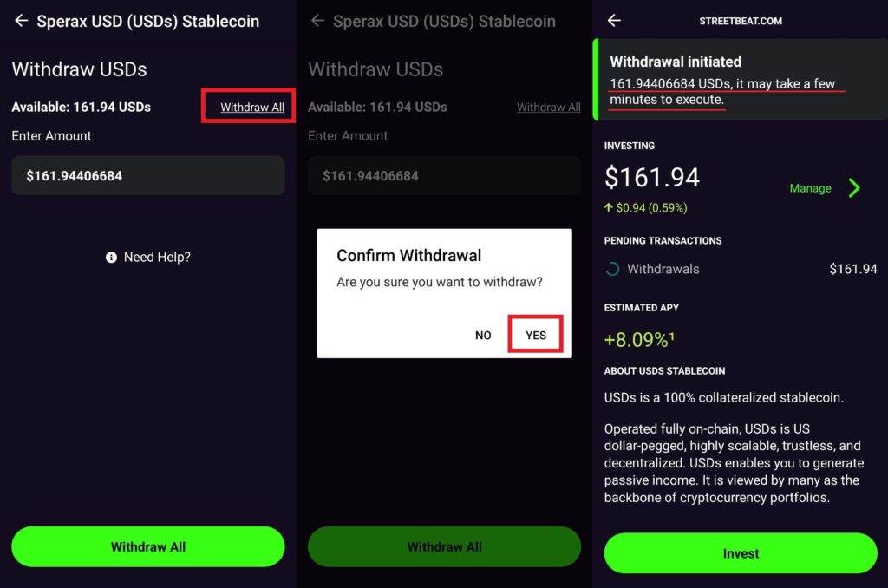This screenshot has width=888, height=588.
Task: Tap the $161.94 pending Withdrawals amount
Action: [853, 269]
